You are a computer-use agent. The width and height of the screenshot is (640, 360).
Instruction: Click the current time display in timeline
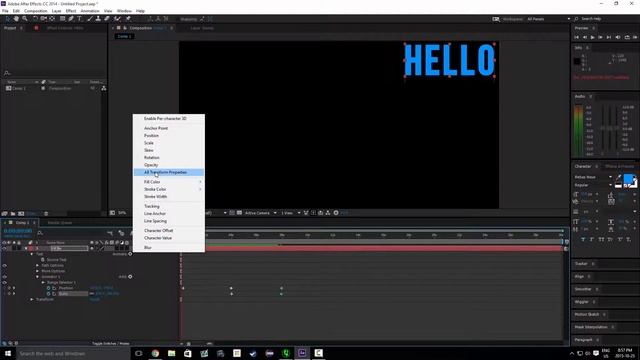18,231
